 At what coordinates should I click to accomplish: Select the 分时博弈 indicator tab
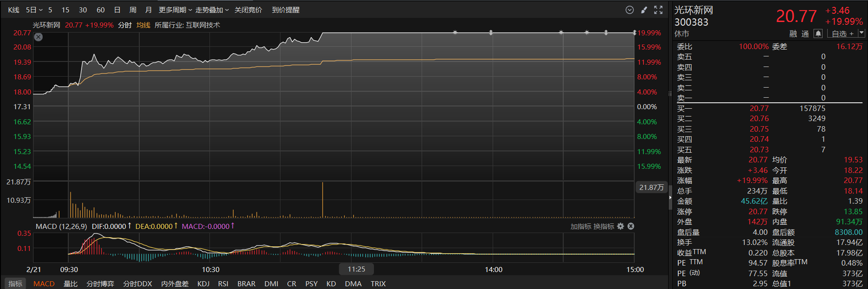click(100, 283)
